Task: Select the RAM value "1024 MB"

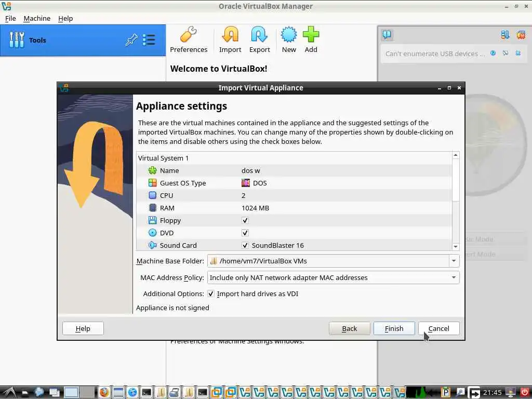Action: point(255,208)
